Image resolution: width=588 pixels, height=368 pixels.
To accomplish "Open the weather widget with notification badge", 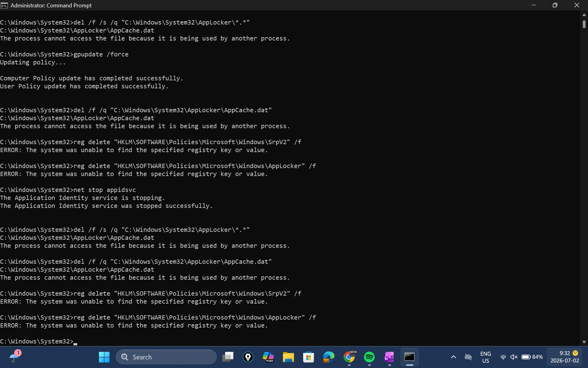I will click(x=15, y=356).
